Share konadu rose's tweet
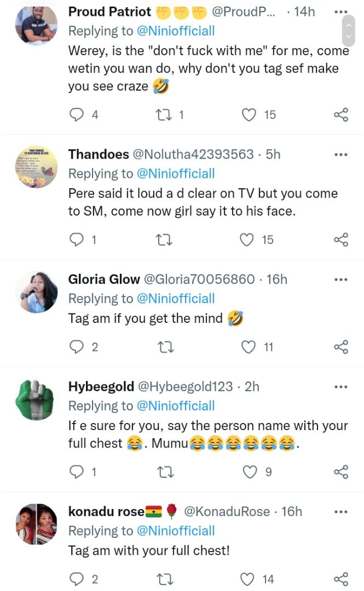Viewport: 364px width, 591px height. [x=340, y=579]
